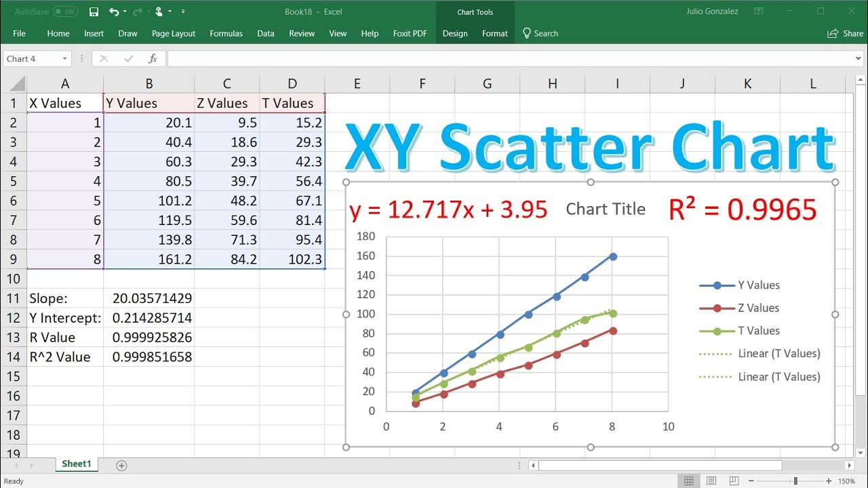Click the Search lightbulb box

point(540,33)
